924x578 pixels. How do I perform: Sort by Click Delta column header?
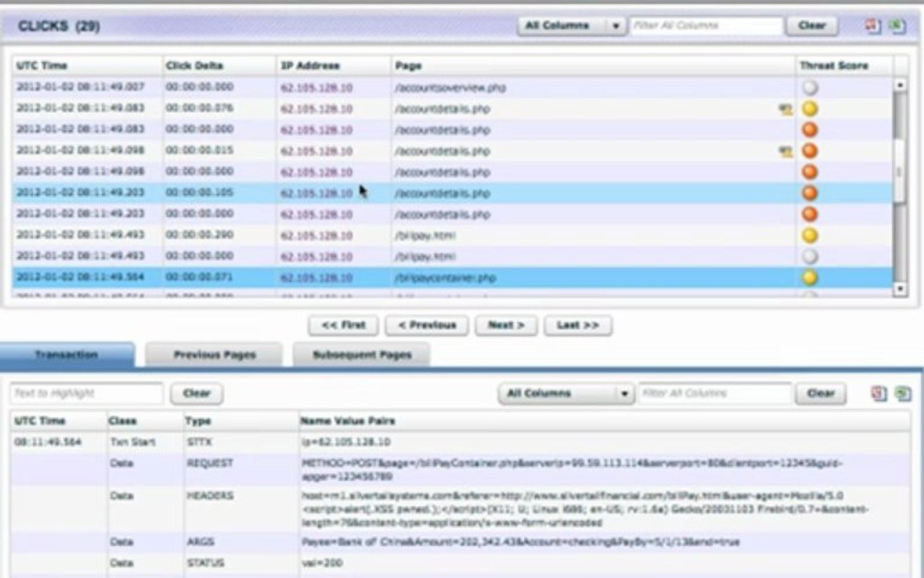219,66
